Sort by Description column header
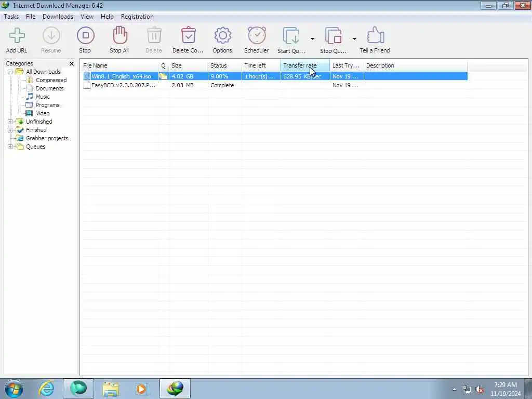This screenshot has height=399, width=532. pyautogui.click(x=415, y=65)
